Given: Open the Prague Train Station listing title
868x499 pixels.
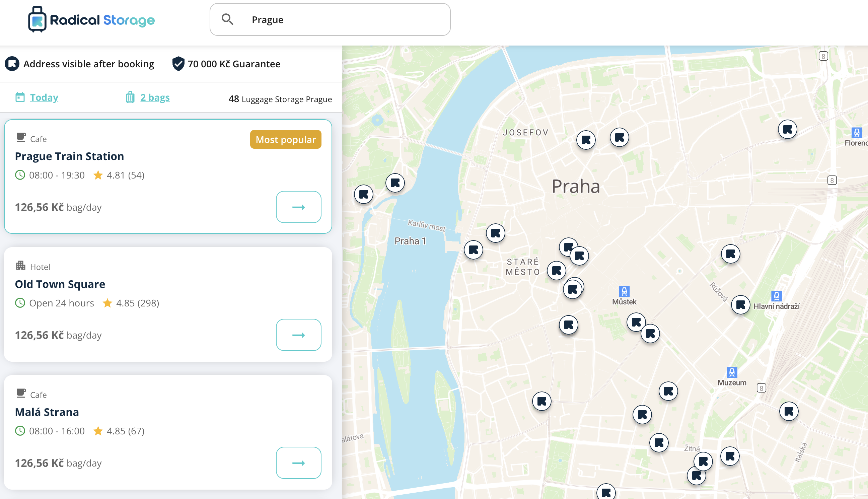Looking at the screenshot, I should coord(69,156).
